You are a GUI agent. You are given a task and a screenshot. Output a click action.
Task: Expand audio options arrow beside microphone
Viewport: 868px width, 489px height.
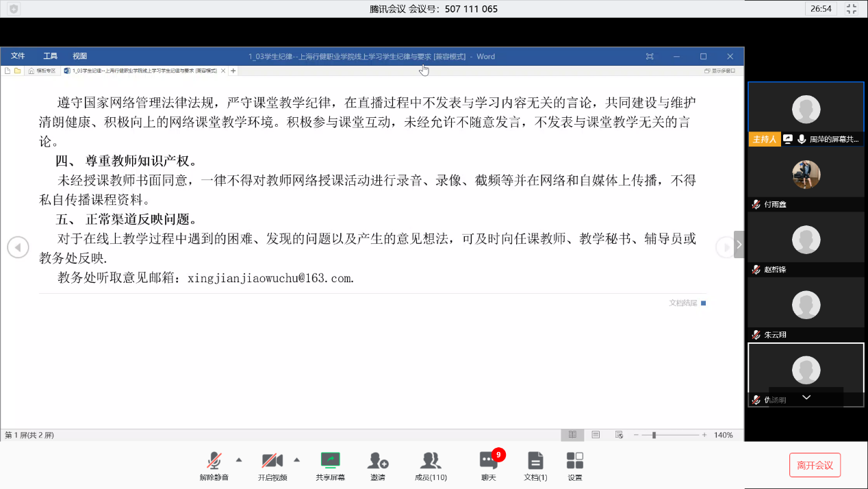[x=239, y=459]
